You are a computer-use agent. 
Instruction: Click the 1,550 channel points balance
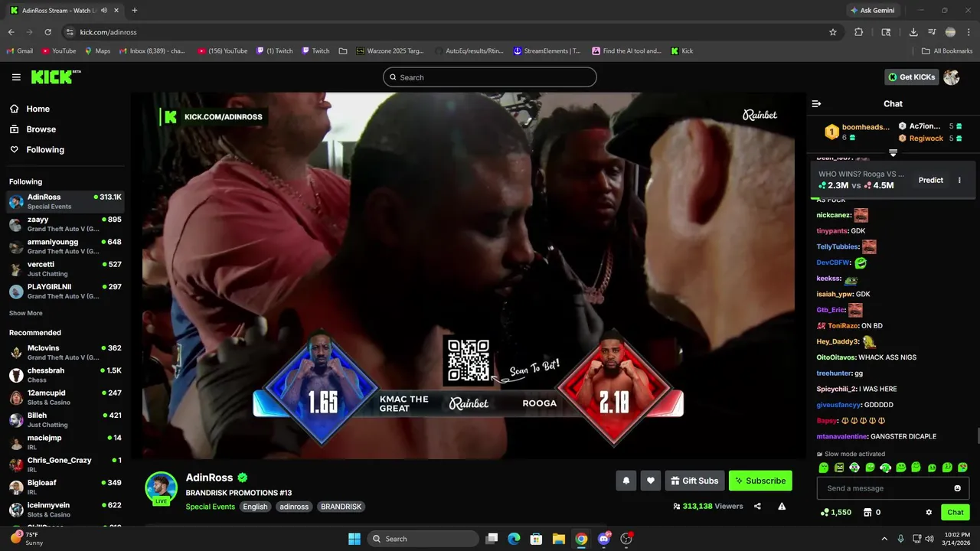click(x=835, y=513)
